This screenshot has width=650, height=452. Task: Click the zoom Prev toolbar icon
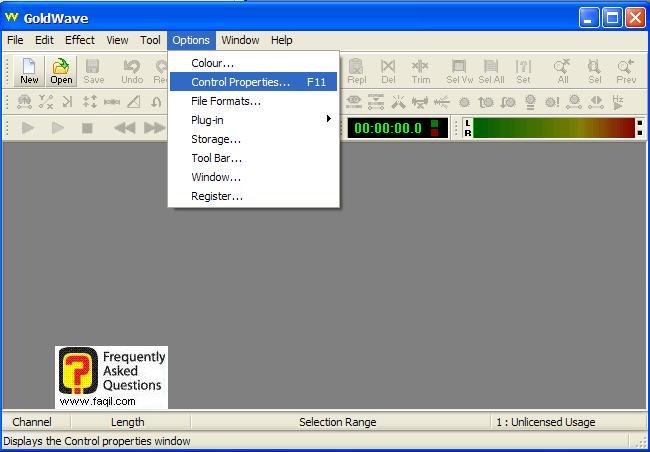click(626, 71)
